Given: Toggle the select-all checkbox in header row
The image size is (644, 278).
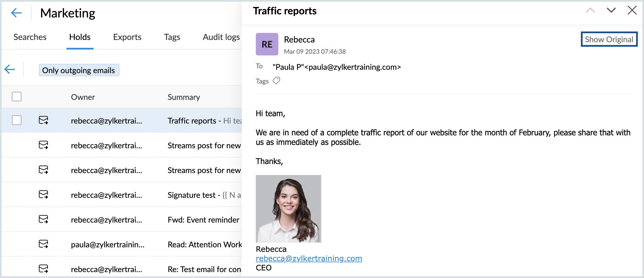Looking at the screenshot, I should 17,97.
